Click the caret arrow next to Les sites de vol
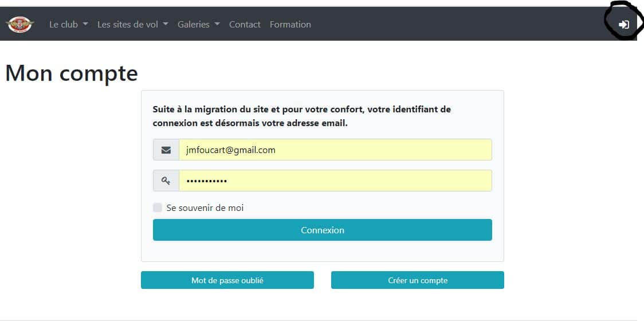 pyautogui.click(x=166, y=24)
